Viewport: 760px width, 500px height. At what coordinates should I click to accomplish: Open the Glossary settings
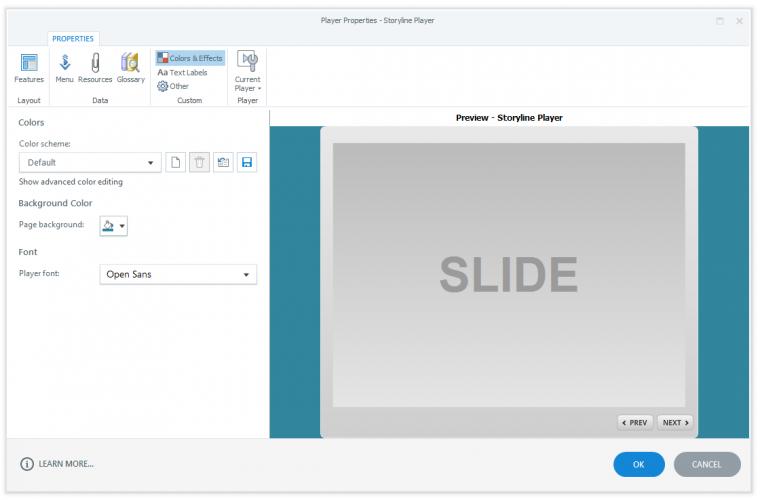[130, 68]
